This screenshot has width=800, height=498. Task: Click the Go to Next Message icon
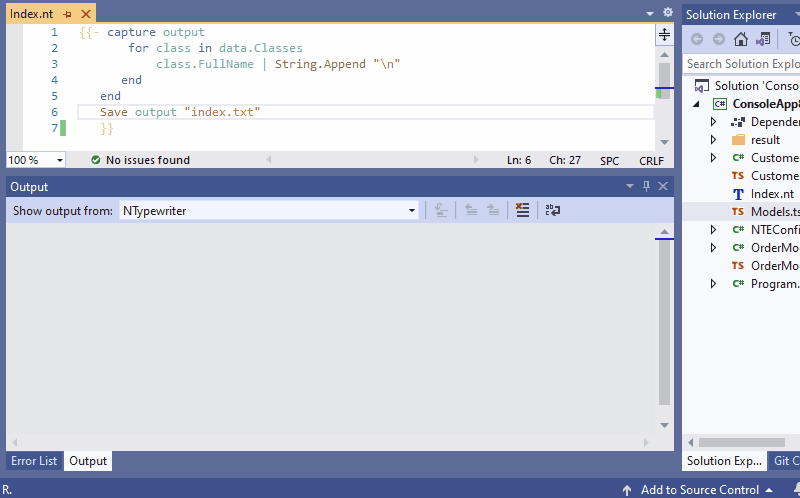[493, 210]
